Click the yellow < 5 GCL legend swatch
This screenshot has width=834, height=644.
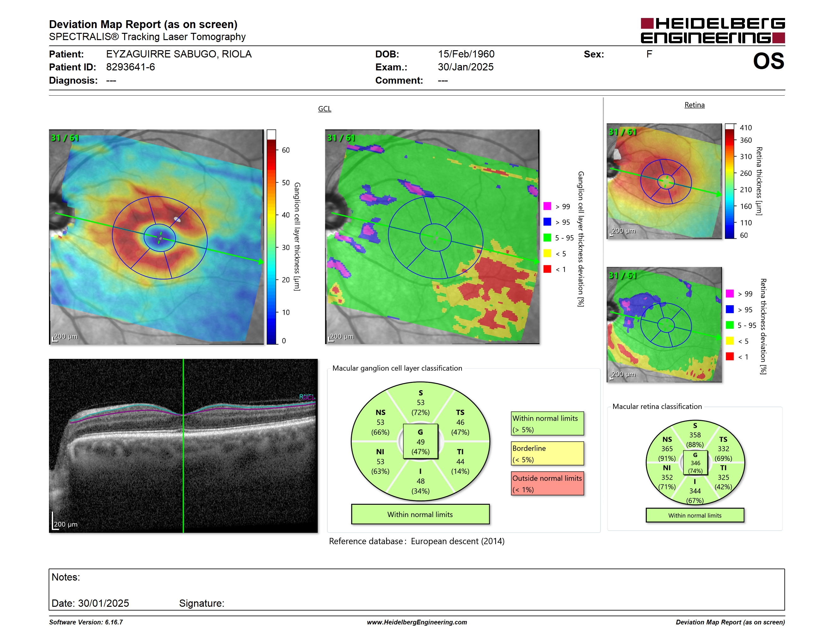pos(547,253)
